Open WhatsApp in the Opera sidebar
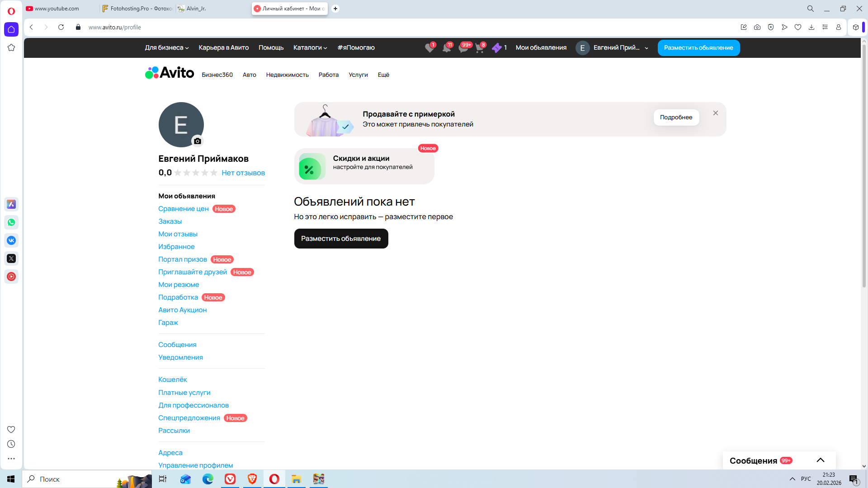The image size is (868, 488). point(11,222)
